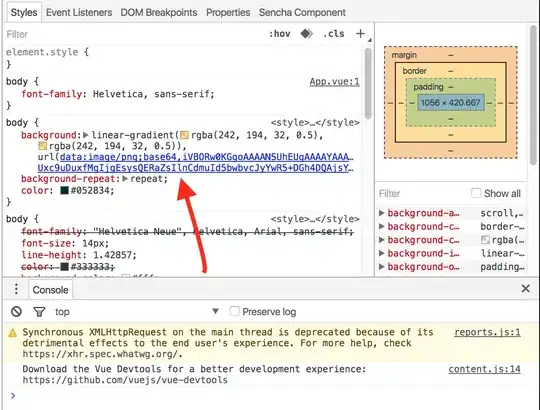Switch to the Styles tab
The width and height of the screenshot is (540, 410).
(x=24, y=12)
